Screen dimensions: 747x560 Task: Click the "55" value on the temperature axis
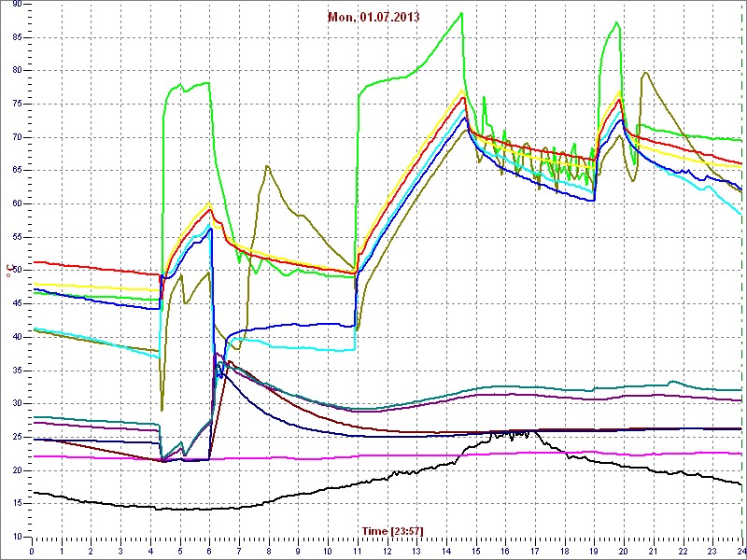(18, 237)
